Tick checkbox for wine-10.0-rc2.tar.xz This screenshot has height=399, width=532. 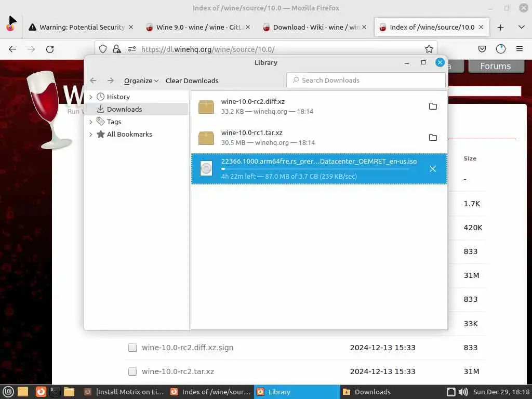pos(132,371)
